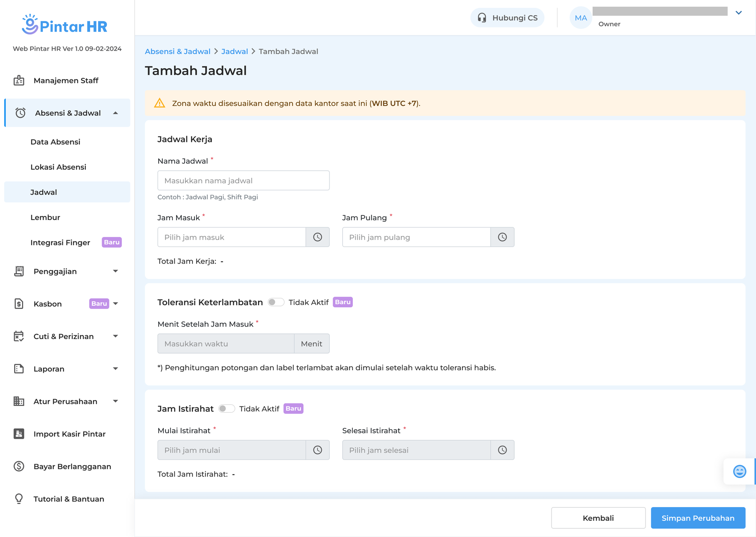Click the Selesai Istirahat clock icon

(x=502, y=450)
